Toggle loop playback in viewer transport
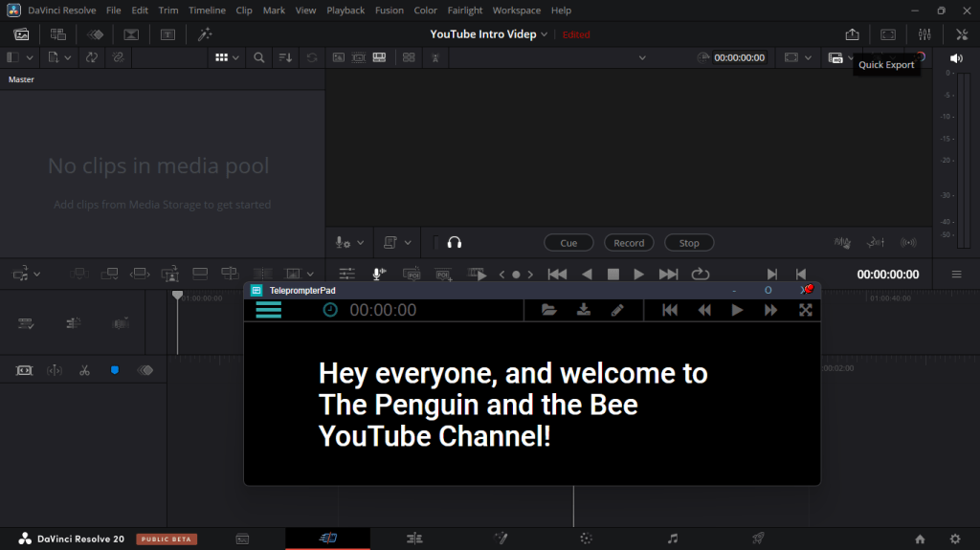Screen dimensions: 980x550 coord(701,275)
